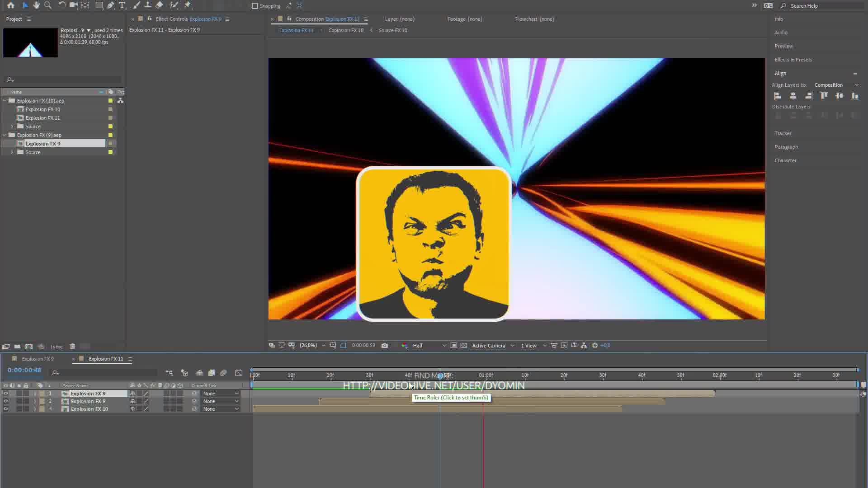Enable the Snapping checkbox

pyautogui.click(x=255, y=6)
